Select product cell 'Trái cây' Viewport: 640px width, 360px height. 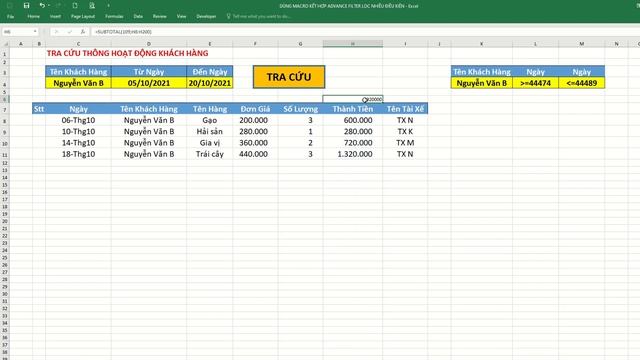pos(210,154)
